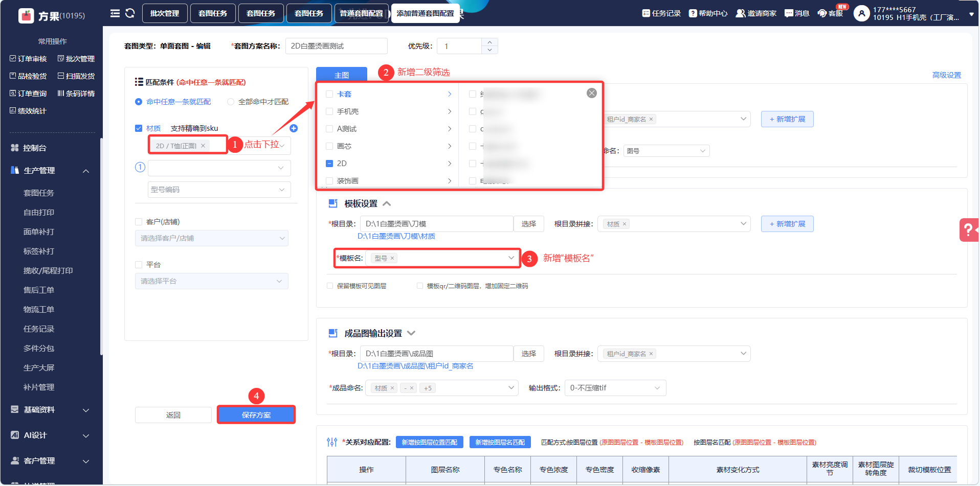
Task: Go to 控制台 dashboard
Action: 35,148
